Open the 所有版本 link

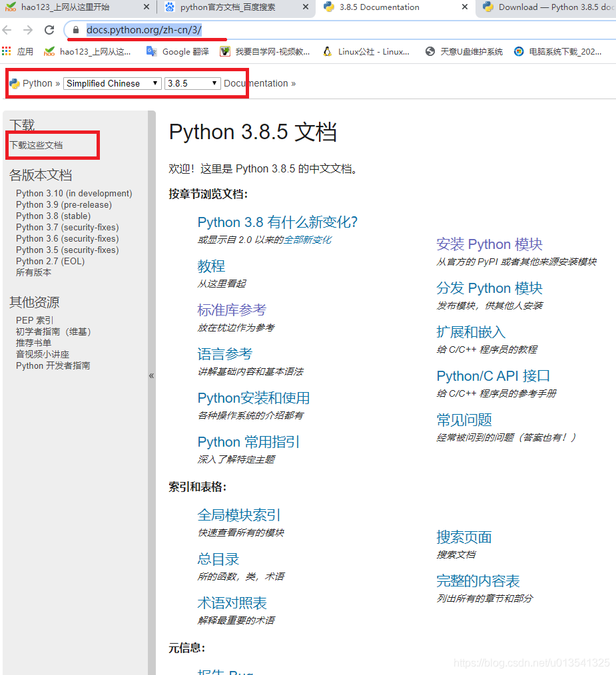(x=33, y=272)
